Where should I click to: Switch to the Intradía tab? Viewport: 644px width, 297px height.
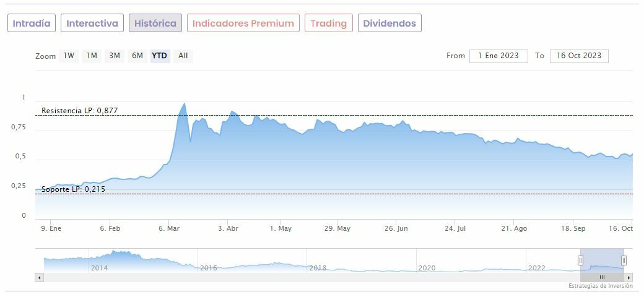tap(32, 24)
